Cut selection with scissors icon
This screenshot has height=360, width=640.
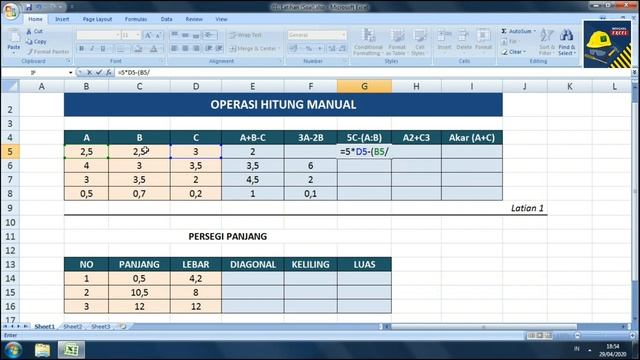[x=34, y=31]
